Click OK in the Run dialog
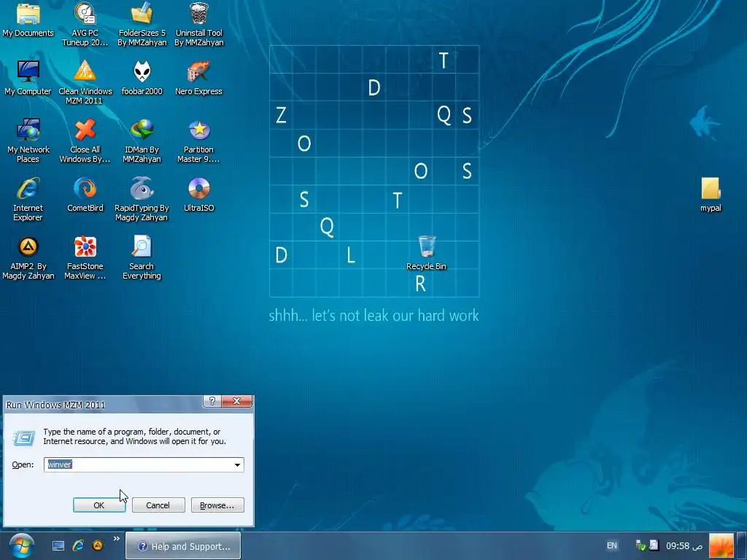The width and height of the screenshot is (747, 560). (x=99, y=505)
